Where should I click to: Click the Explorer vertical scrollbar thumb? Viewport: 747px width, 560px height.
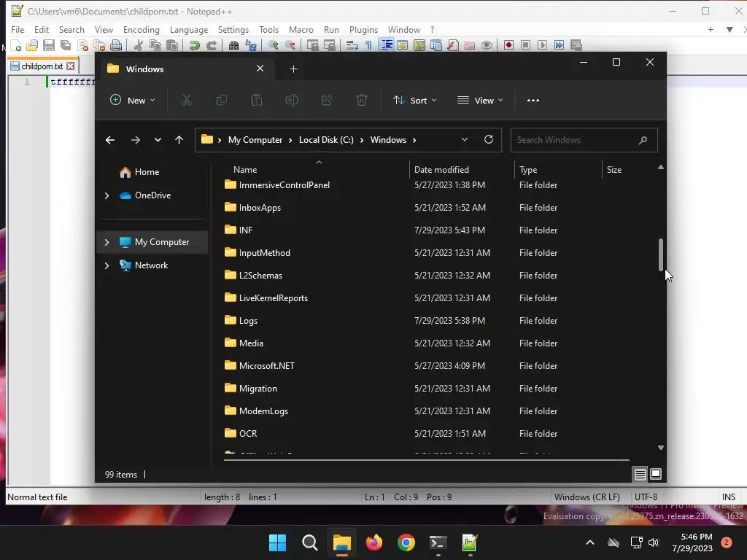[x=661, y=254]
